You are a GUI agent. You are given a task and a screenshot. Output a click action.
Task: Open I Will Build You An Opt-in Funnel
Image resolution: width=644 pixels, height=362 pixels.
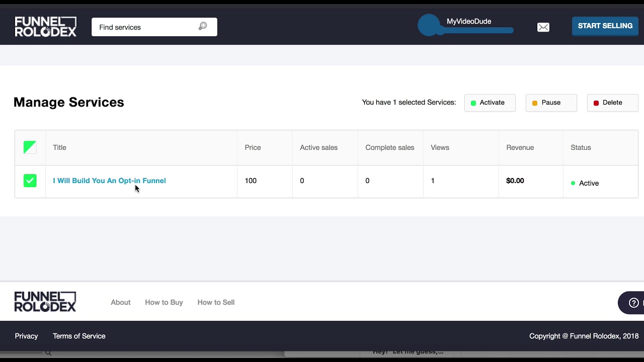[109, 180]
